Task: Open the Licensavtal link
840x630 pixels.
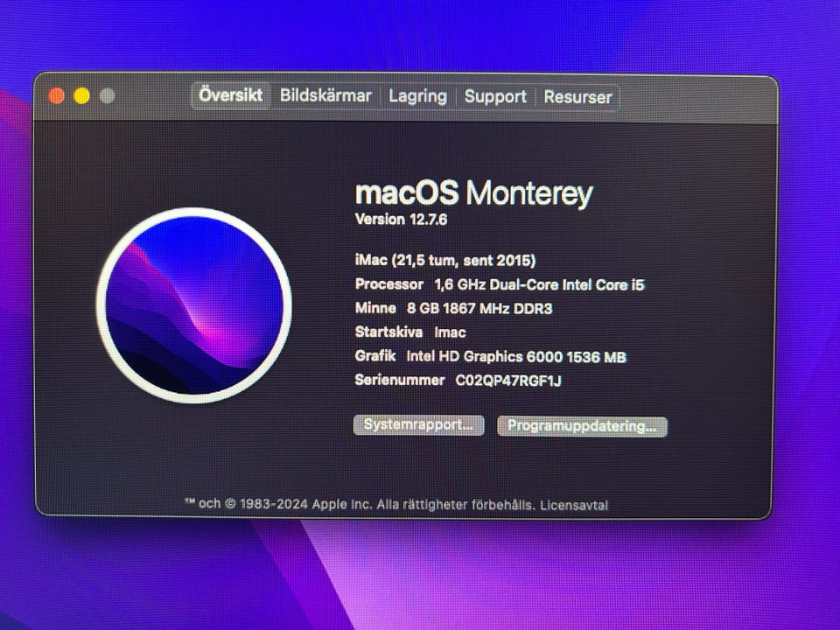Action: [574, 505]
